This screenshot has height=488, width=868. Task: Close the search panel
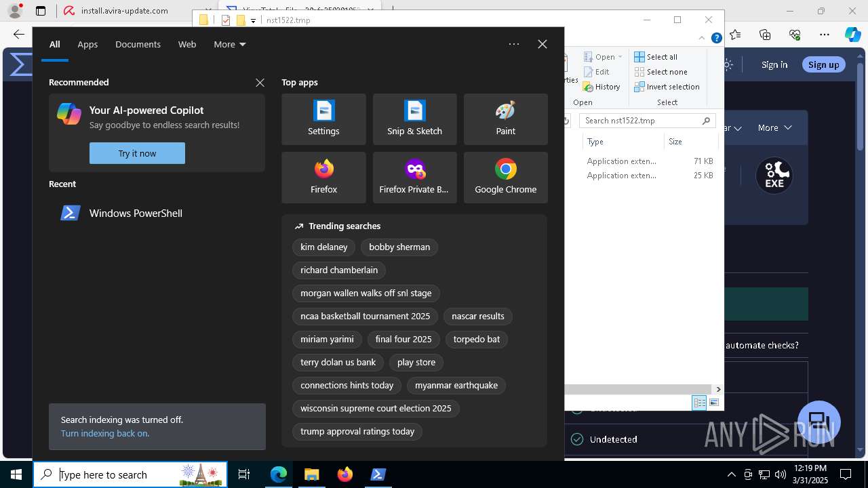pyautogui.click(x=542, y=44)
